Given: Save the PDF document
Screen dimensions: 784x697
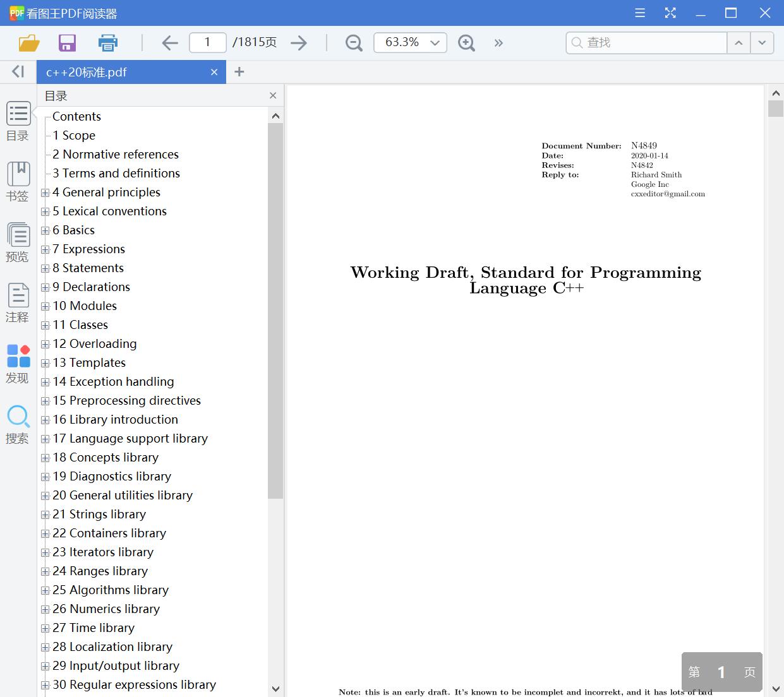Looking at the screenshot, I should (x=67, y=42).
